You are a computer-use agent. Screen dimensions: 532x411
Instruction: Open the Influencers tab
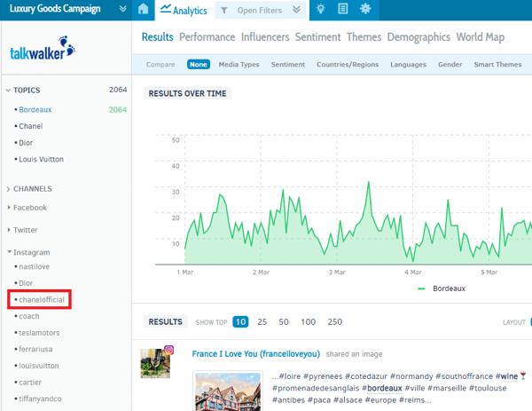[x=265, y=37]
